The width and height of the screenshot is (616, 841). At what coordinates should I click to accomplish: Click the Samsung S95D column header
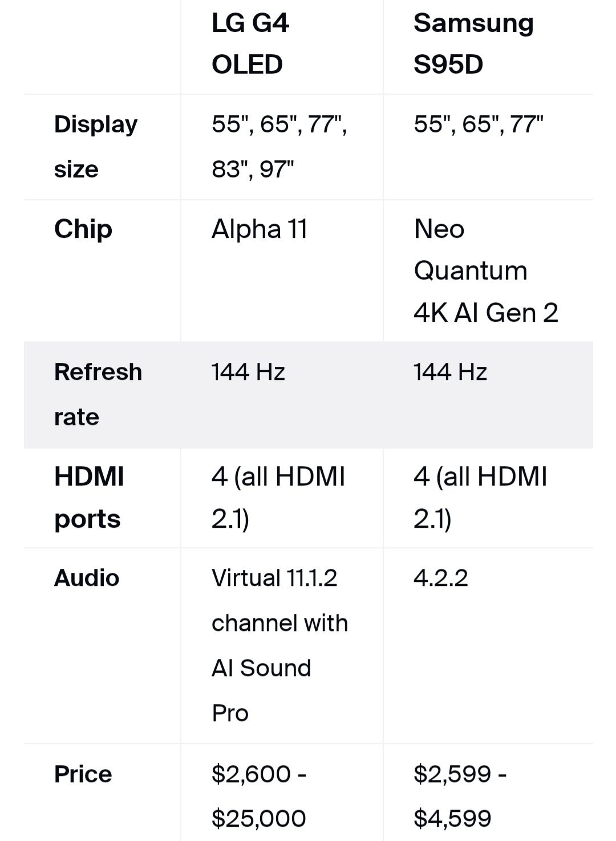point(473,43)
